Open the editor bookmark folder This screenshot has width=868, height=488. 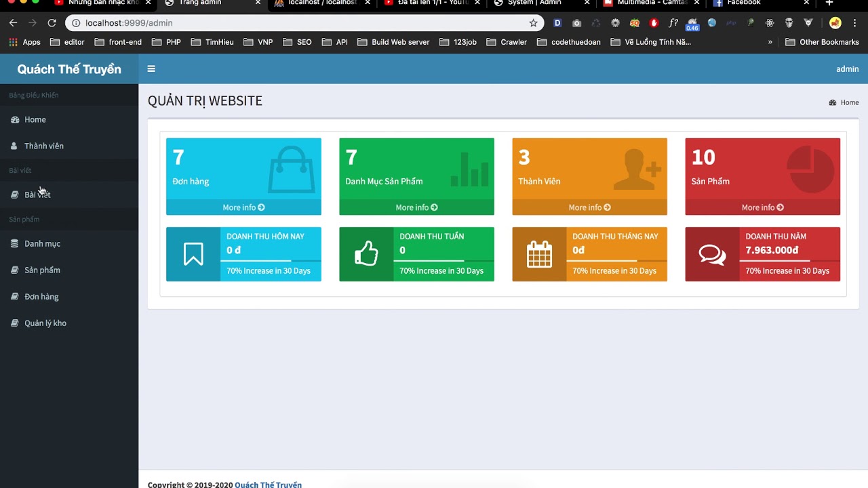point(67,42)
